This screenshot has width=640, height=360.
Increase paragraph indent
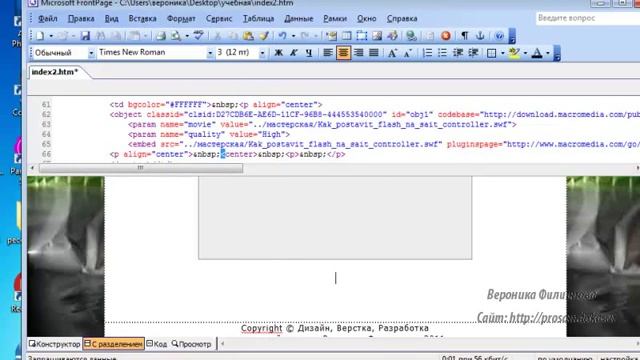473,53
